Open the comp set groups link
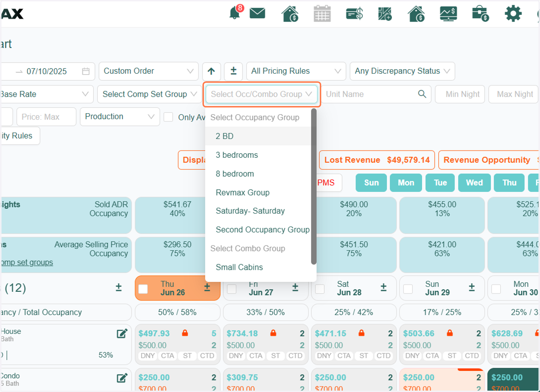540x392 pixels. coord(27,263)
